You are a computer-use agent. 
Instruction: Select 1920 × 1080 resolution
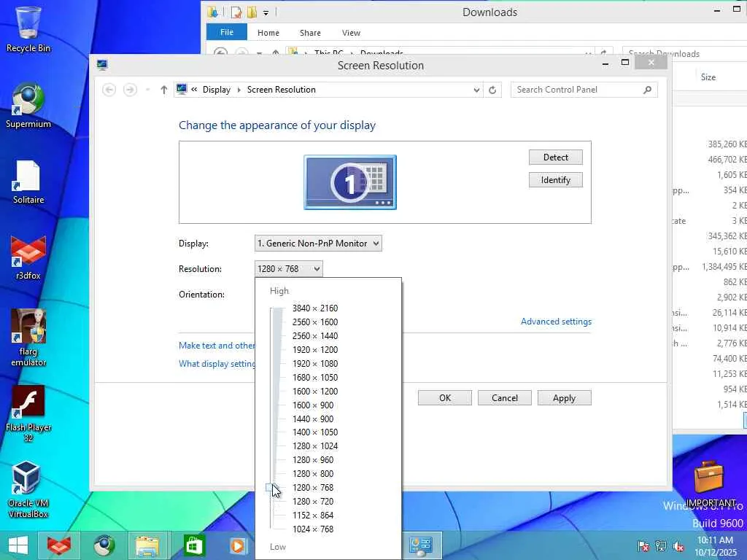[315, 363]
